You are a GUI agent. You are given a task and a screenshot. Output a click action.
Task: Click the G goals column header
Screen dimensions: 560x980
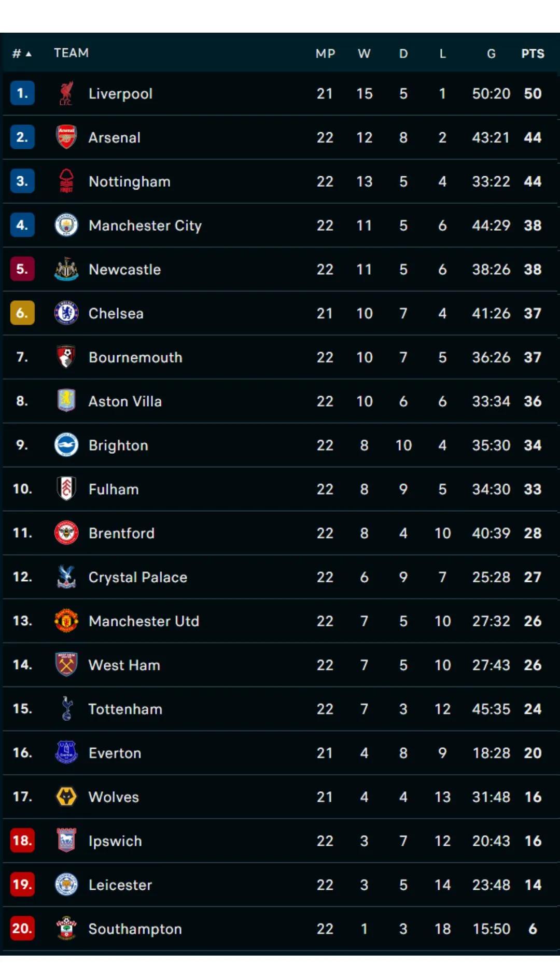[491, 53]
